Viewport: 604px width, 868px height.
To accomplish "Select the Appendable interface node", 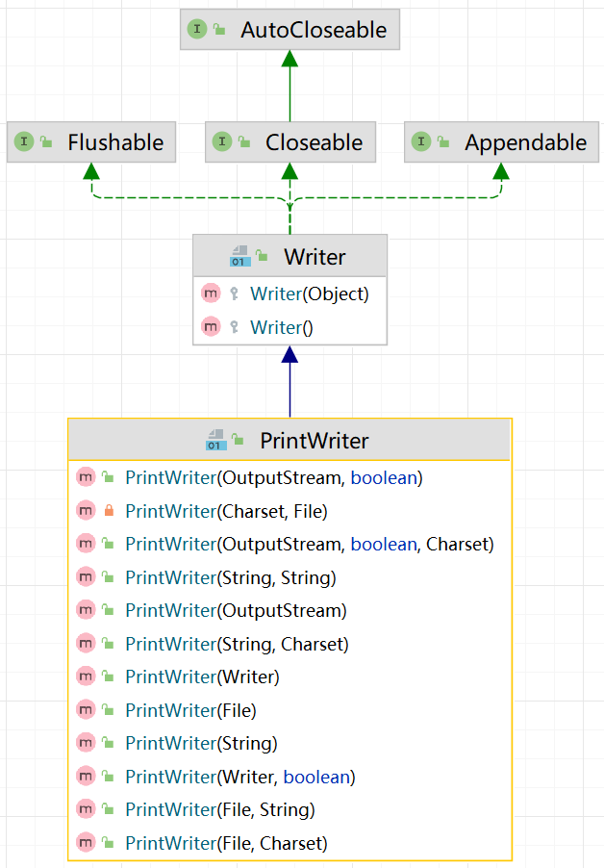I will [525, 142].
